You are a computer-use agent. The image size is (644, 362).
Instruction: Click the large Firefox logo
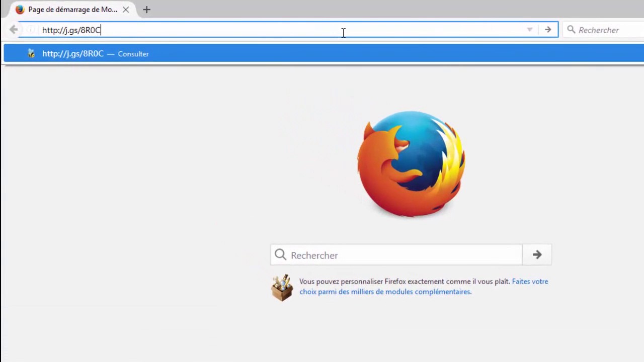(411, 164)
